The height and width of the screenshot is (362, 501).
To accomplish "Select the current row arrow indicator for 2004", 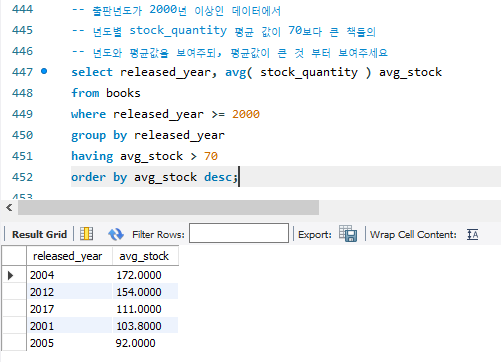I will 10,275.
